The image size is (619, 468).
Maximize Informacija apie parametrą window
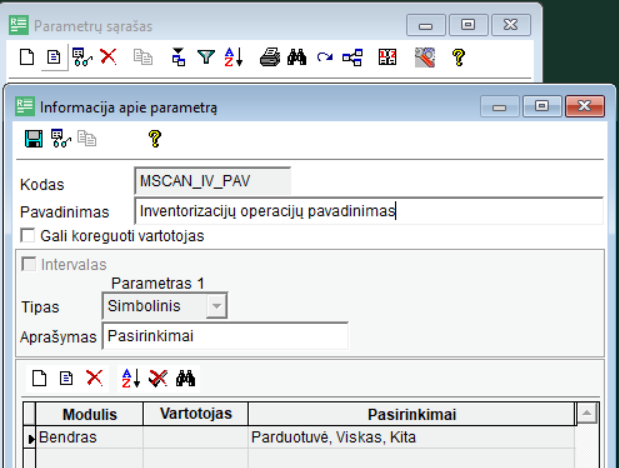click(542, 106)
